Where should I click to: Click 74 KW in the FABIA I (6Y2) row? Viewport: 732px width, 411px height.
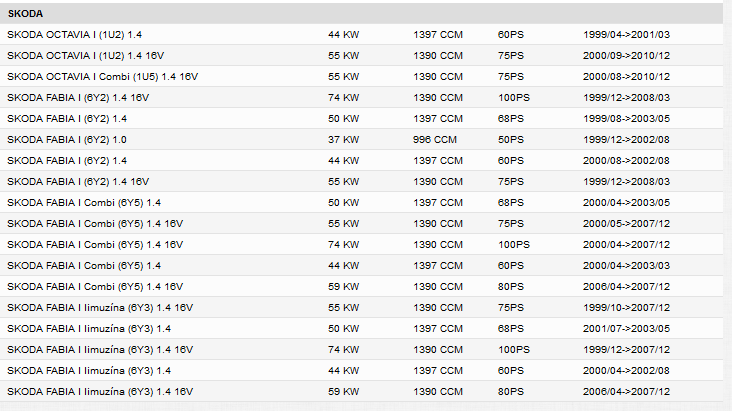point(344,98)
